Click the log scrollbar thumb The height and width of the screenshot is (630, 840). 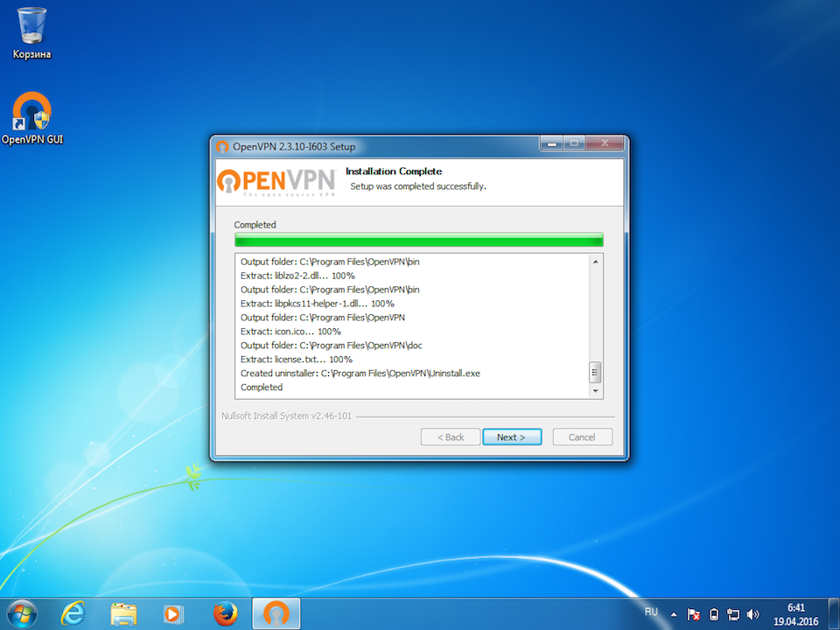click(595, 373)
